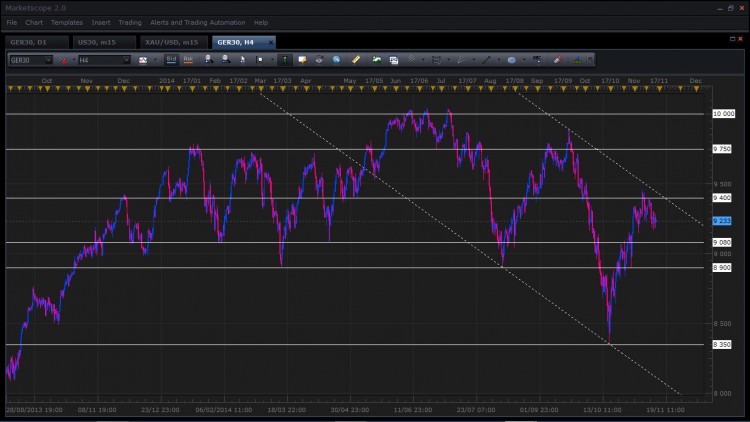Click the 10 000 price level label
Viewport: 750px width, 422px height.
[x=723, y=113]
